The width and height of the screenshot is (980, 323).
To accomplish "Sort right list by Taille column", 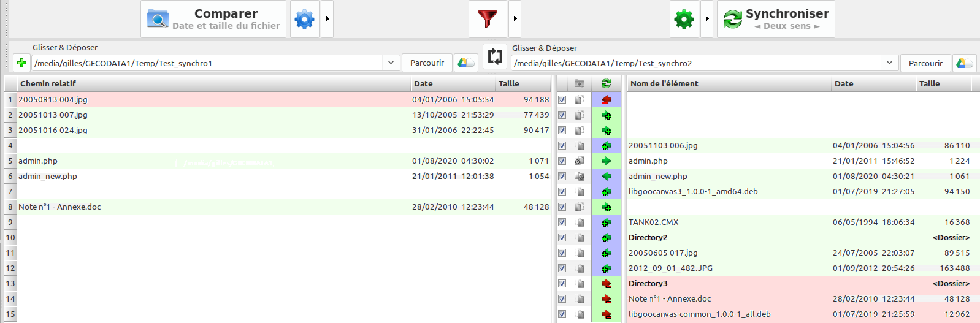I will 944,83.
